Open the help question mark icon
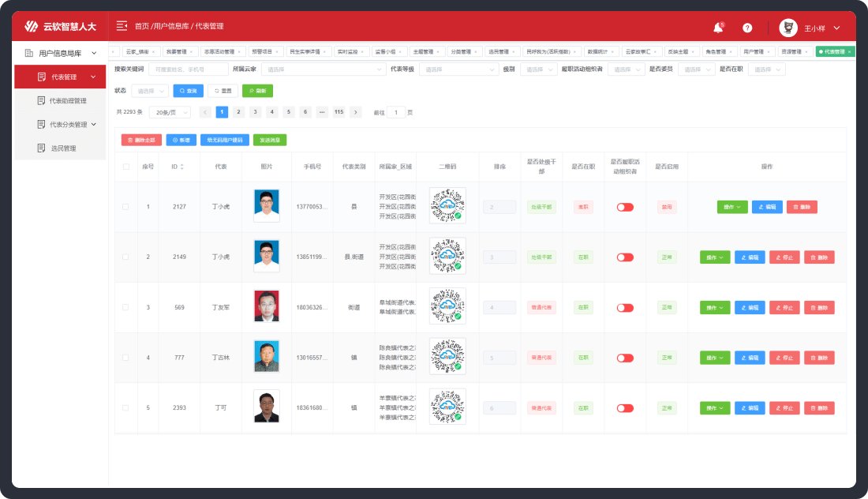 point(747,28)
